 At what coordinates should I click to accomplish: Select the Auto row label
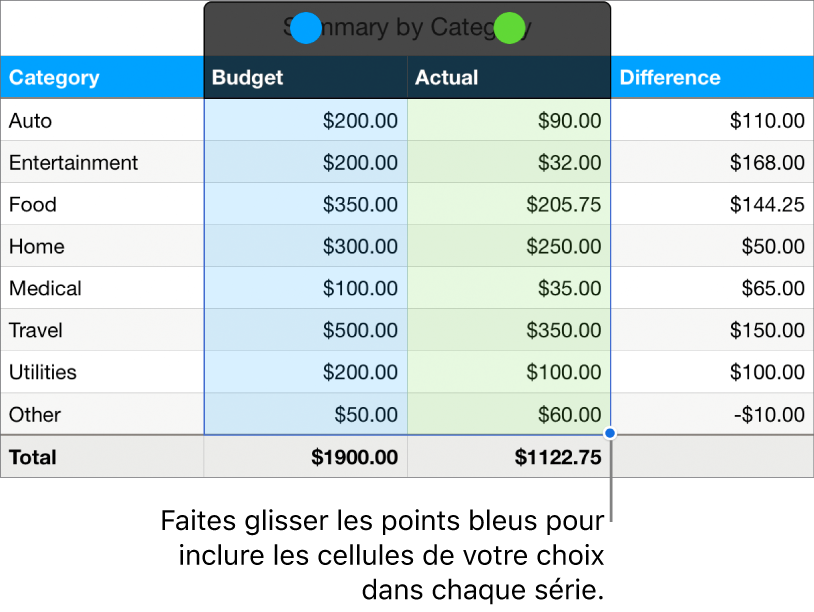pyautogui.click(x=30, y=120)
